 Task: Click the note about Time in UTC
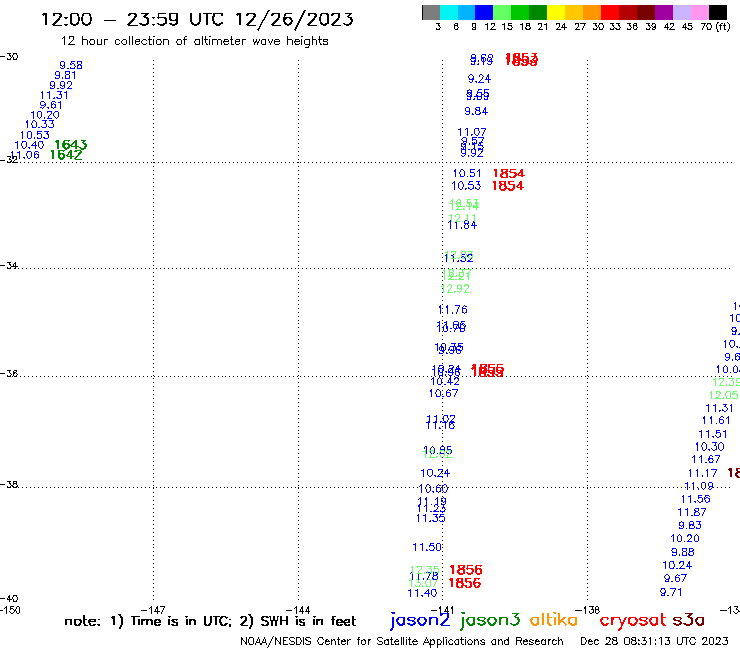tap(210, 621)
